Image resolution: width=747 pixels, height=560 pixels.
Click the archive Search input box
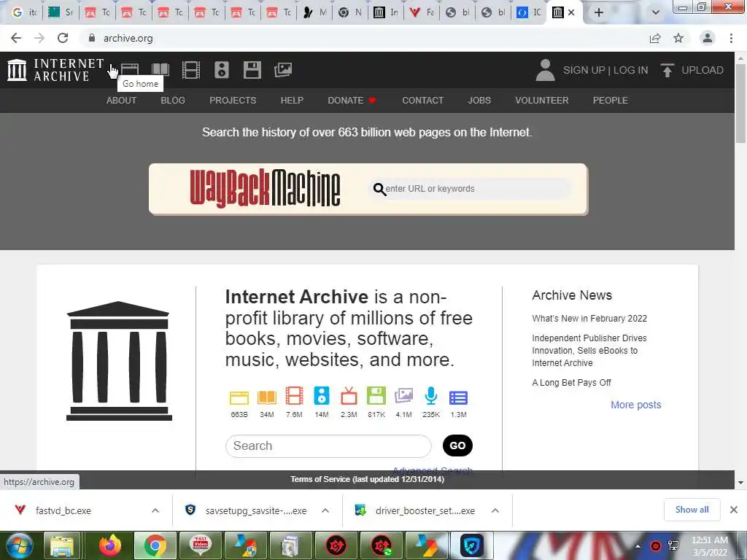pyautogui.click(x=328, y=446)
